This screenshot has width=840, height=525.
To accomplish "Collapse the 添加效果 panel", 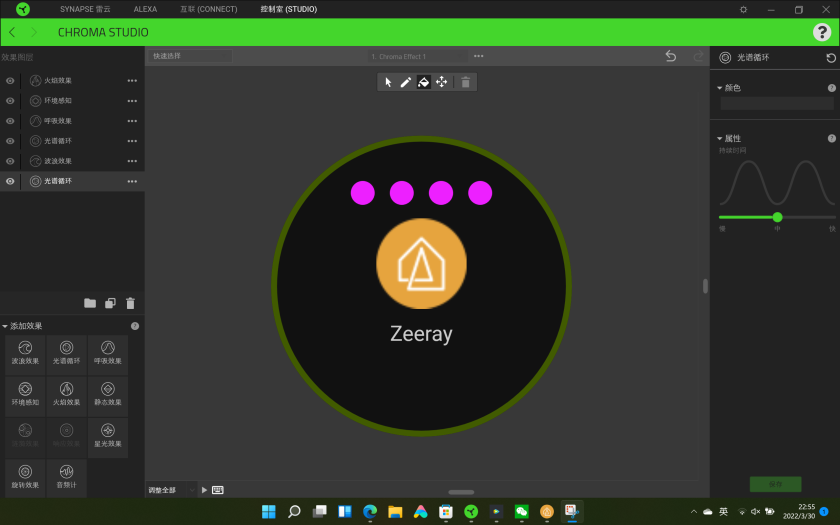I will tap(5, 326).
